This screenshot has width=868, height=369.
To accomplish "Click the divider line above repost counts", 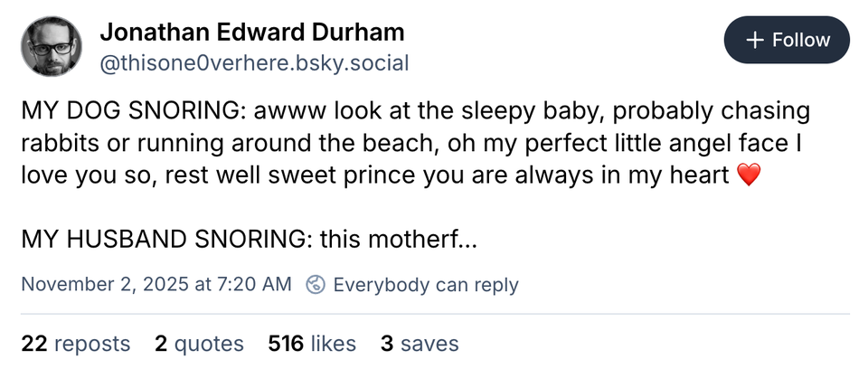I will (x=434, y=314).
